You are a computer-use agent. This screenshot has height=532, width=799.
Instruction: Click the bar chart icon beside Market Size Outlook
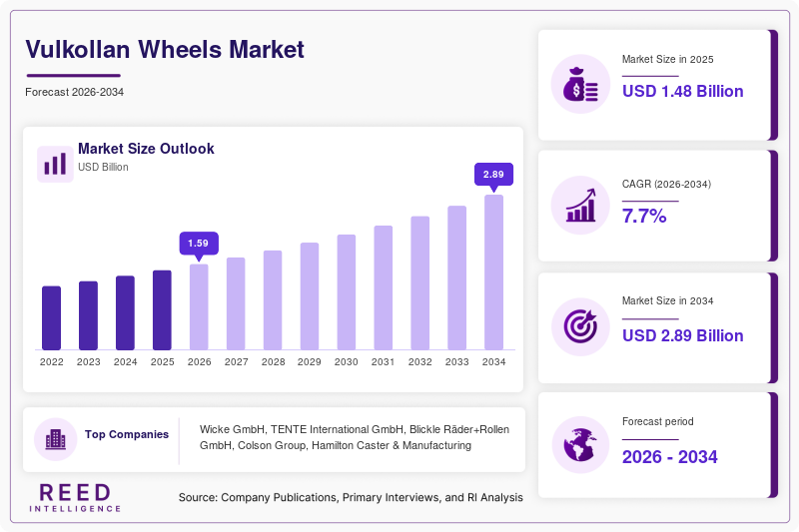55,164
